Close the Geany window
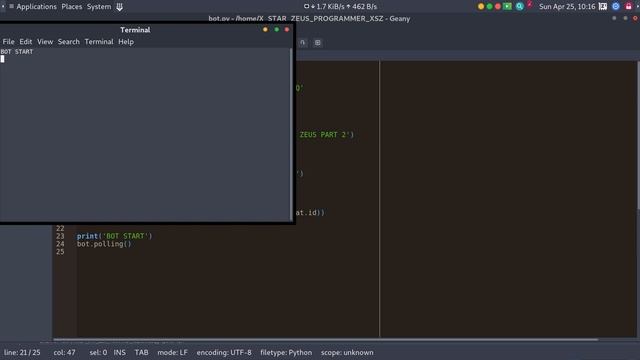640x360 pixels. coord(635,18)
